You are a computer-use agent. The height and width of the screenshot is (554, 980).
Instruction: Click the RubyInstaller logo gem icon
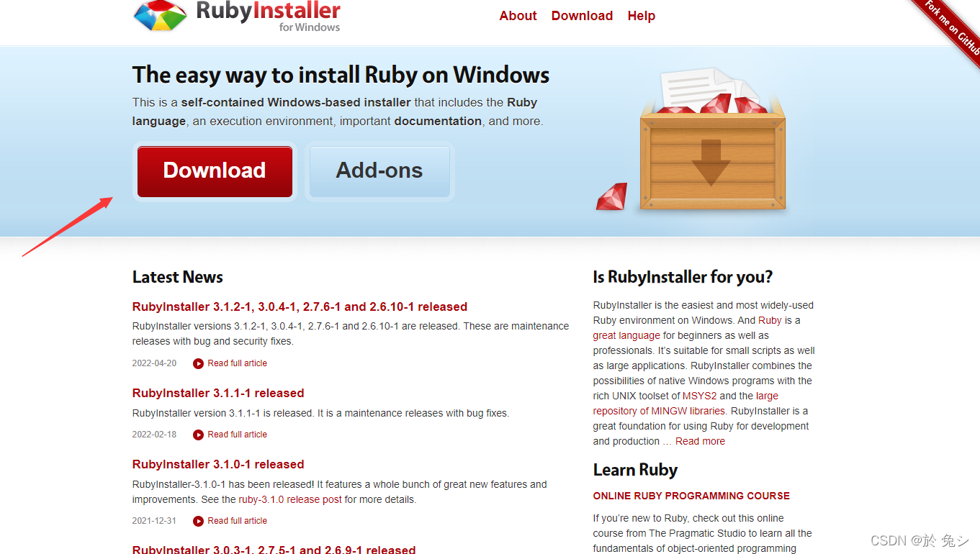tap(161, 16)
